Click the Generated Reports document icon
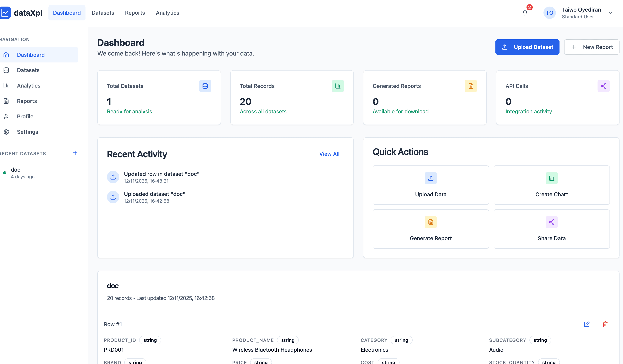 [x=471, y=86]
